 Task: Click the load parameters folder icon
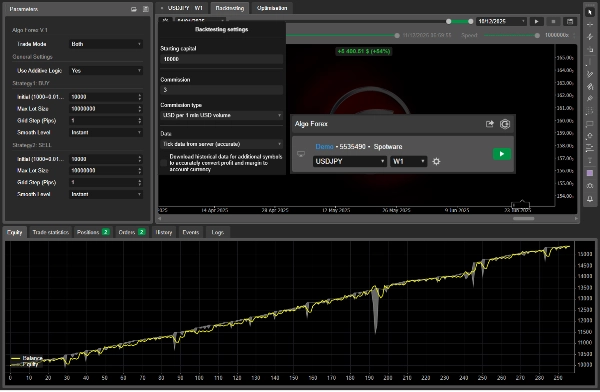[134, 9]
